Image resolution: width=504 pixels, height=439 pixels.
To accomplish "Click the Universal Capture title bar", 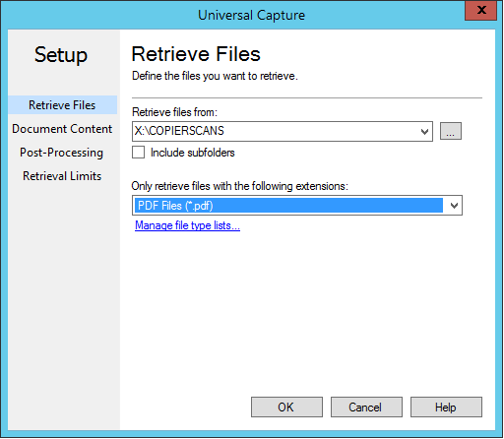I will [252, 15].
